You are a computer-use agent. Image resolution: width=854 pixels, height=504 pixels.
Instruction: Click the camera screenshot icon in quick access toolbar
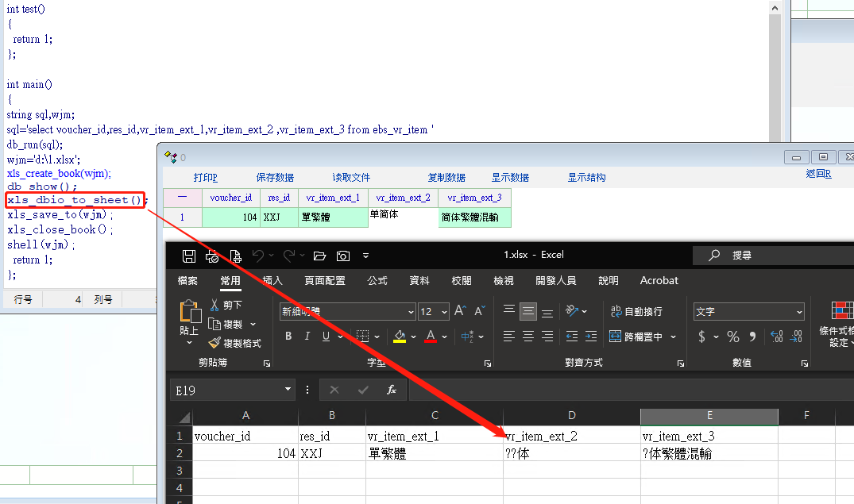pos(342,256)
